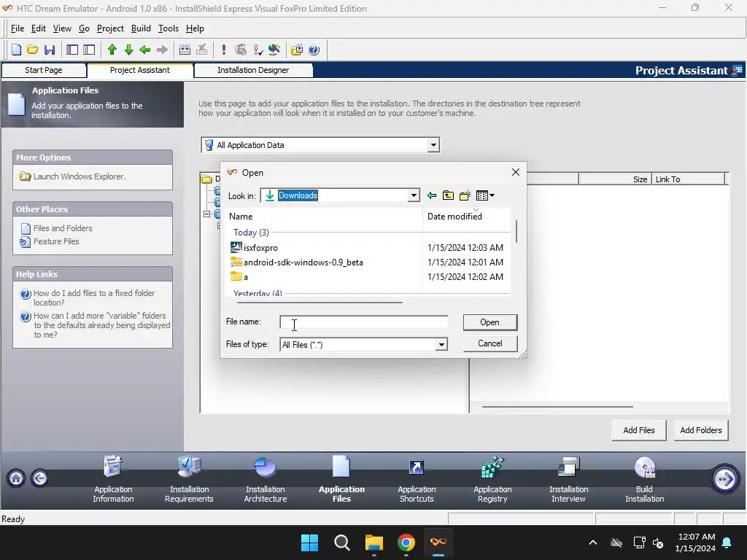Open Windows taskbar Search
The height and width of the screenshot is (560, 747).
coord(341,542)
